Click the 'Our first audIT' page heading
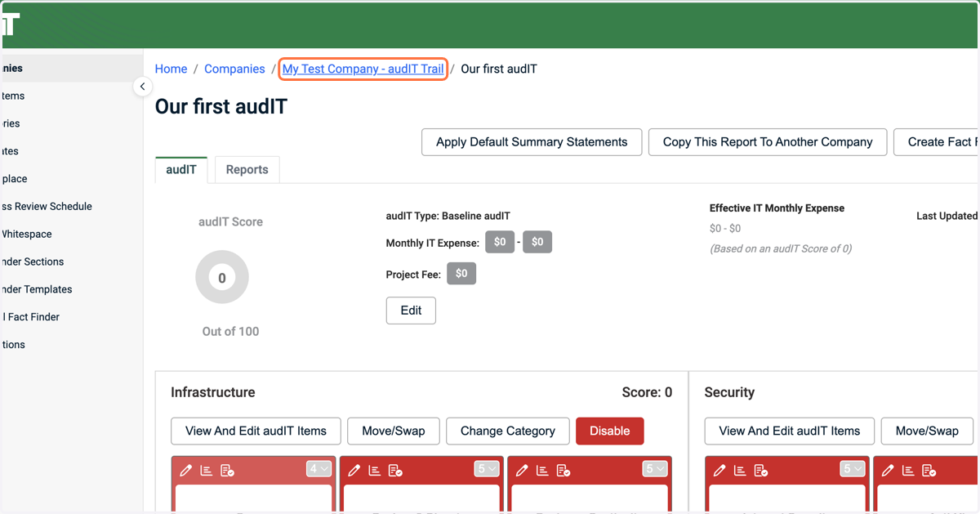This screenshot has height=514, width=980. click(221, 106)
